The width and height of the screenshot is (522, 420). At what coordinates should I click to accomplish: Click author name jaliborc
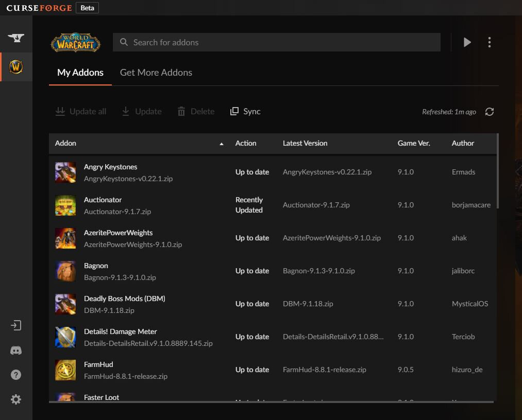(463, 271)
